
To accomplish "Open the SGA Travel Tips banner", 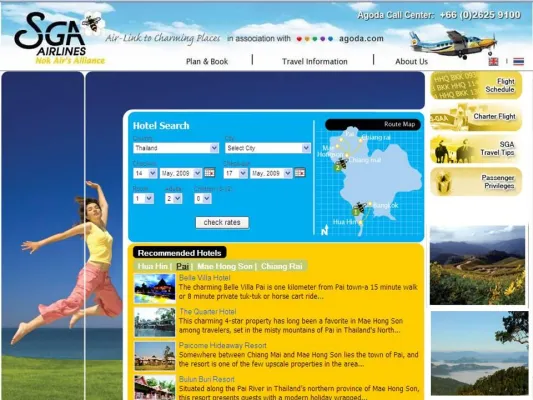I will click(x=476, y=149).
